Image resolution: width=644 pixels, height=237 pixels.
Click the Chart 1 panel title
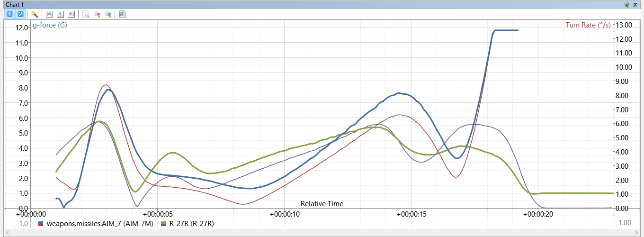(15, 4)
